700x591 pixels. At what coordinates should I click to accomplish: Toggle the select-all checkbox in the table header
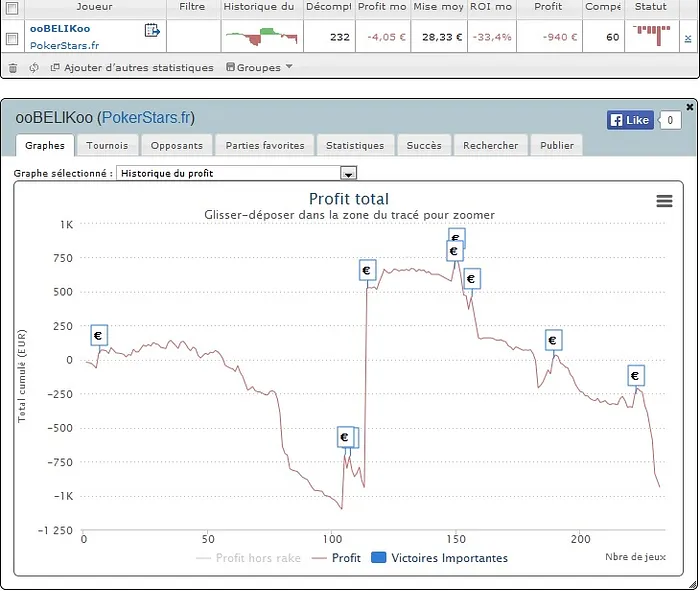(12, 7)
